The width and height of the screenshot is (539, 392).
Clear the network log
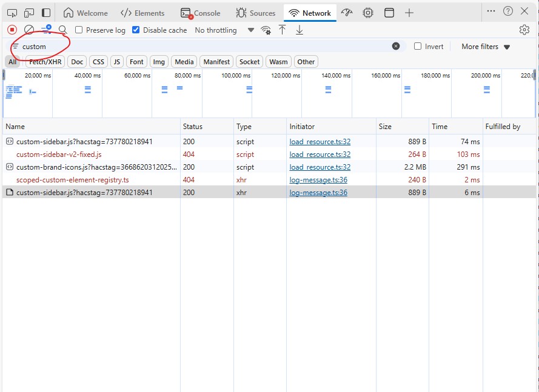click(28, 30)
